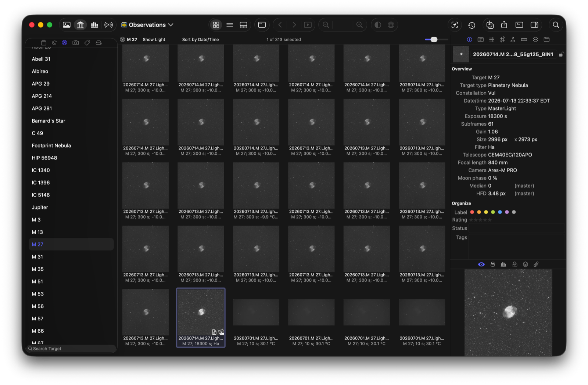Click the search magnifier in toolbar

point(556,25)
